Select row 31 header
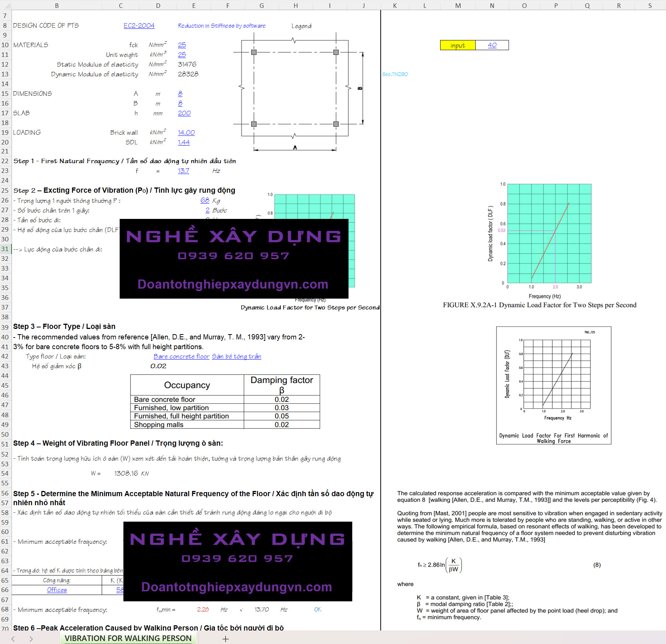The image size is (666, 644). pyautogui.click(x=5, y=249)
